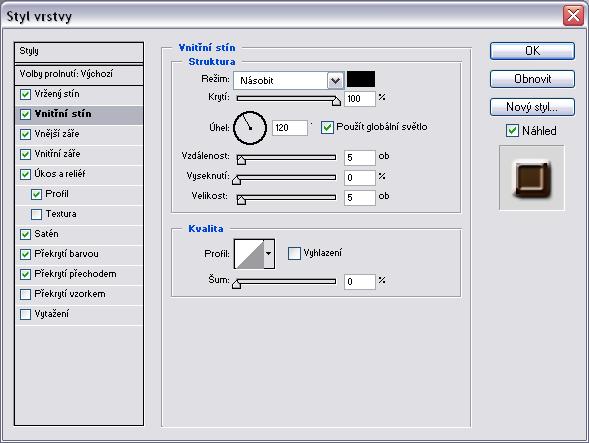Toggle the Náhled preview checkbox

pyautogui.click(x=512, y=131)
